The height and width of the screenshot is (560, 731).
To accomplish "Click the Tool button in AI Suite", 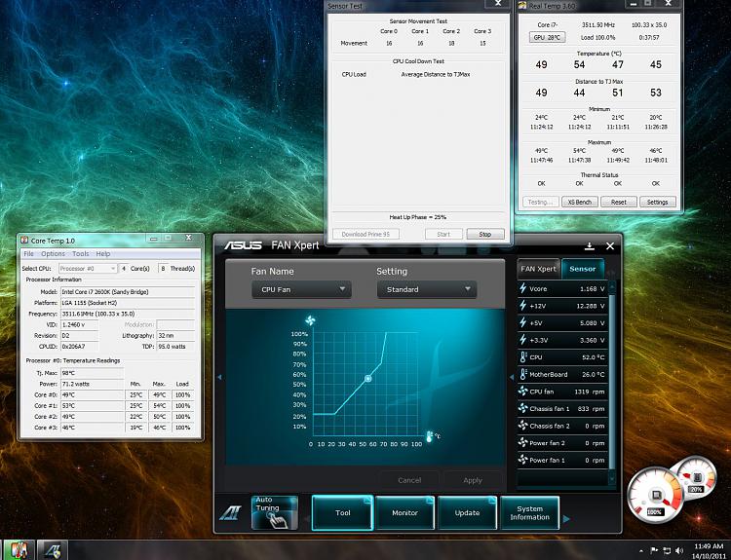I will tap(343, 512).
